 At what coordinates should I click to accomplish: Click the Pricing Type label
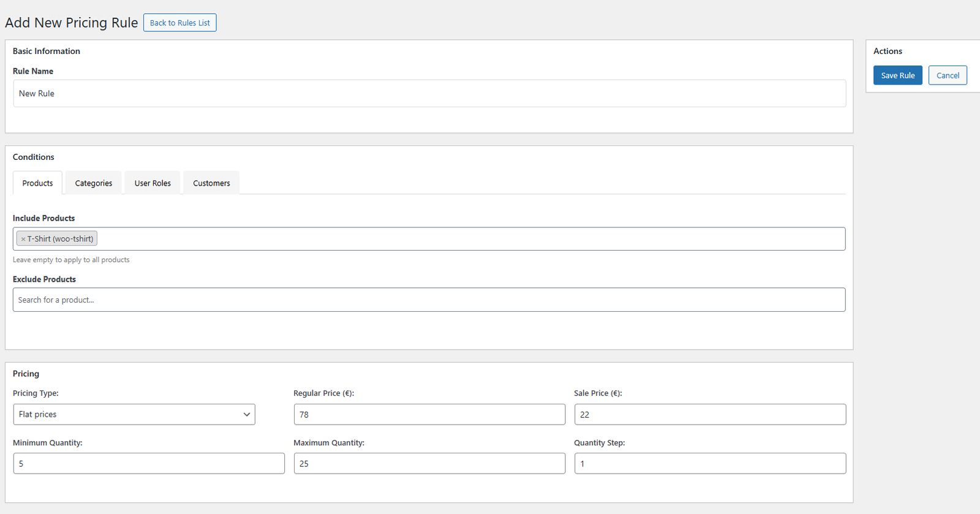coord(36,393)
